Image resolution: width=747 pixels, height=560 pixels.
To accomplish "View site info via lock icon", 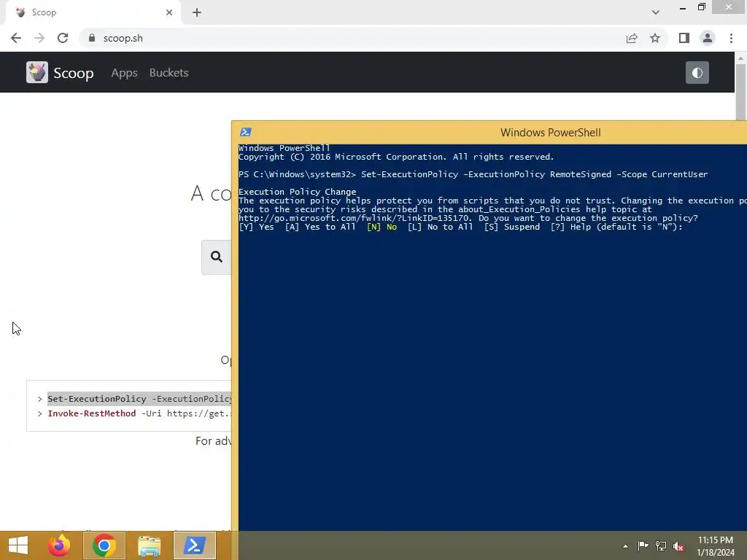I will coord(92,38).
